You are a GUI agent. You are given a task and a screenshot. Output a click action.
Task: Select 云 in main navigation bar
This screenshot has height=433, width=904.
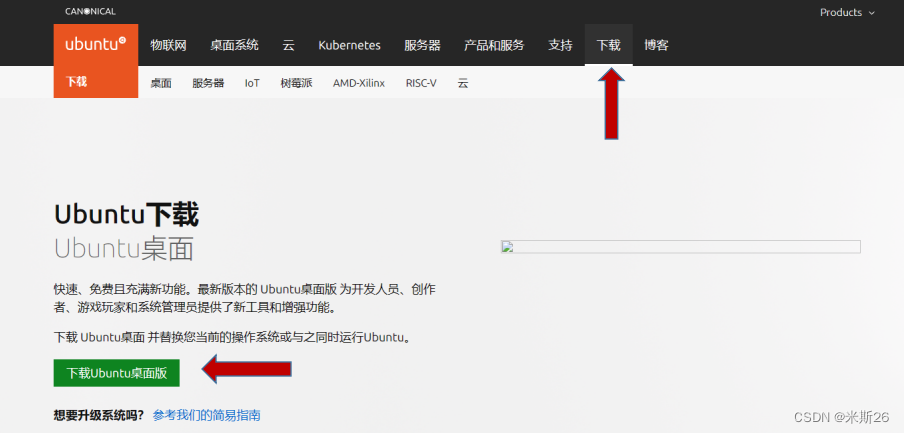pos(288,45)
